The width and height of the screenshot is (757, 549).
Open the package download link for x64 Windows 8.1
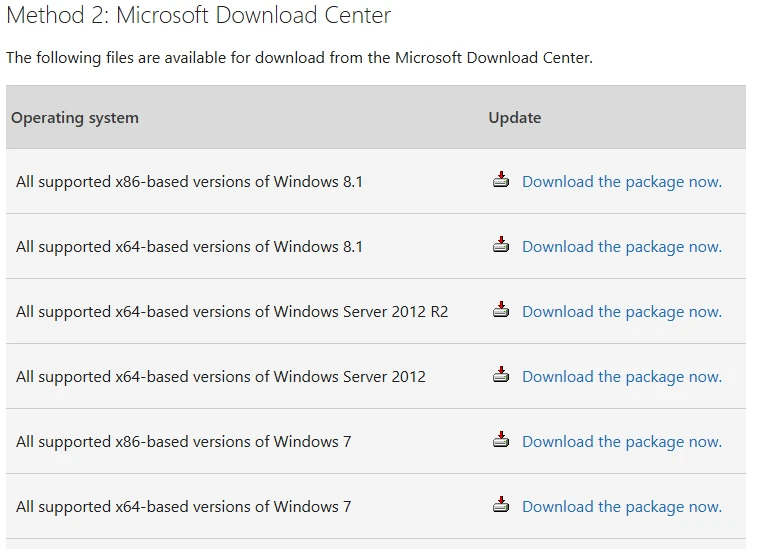[621, 247]
